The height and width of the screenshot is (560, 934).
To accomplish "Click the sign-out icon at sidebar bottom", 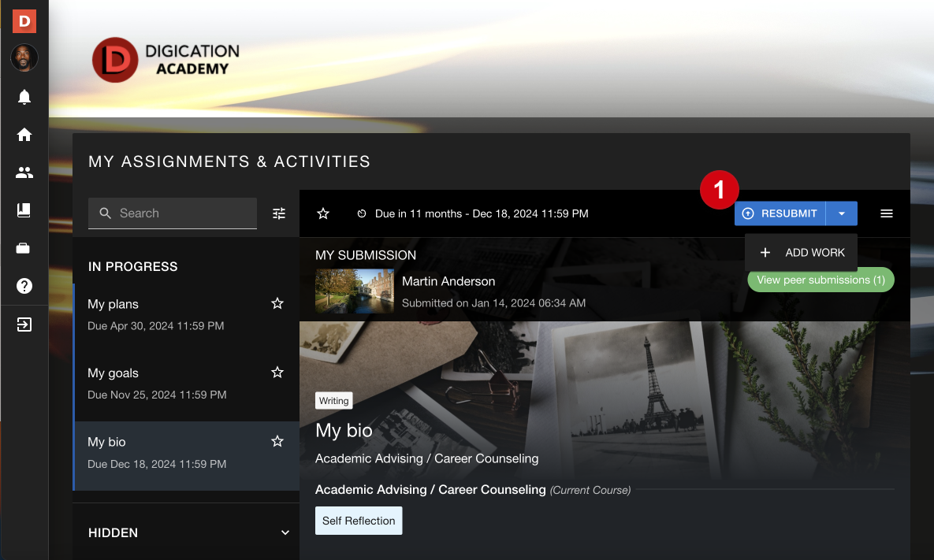I will pos(24,324).
